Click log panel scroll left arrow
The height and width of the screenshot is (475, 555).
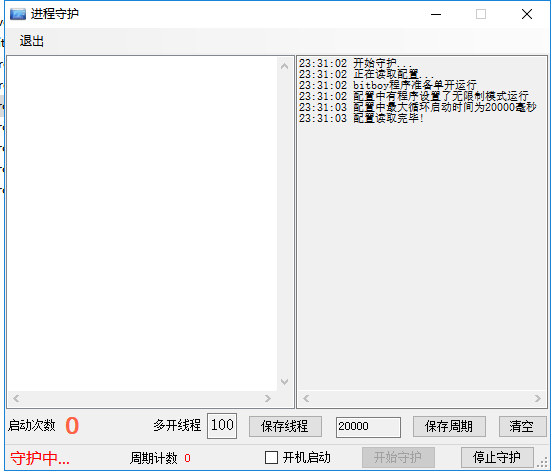point(306,399)
